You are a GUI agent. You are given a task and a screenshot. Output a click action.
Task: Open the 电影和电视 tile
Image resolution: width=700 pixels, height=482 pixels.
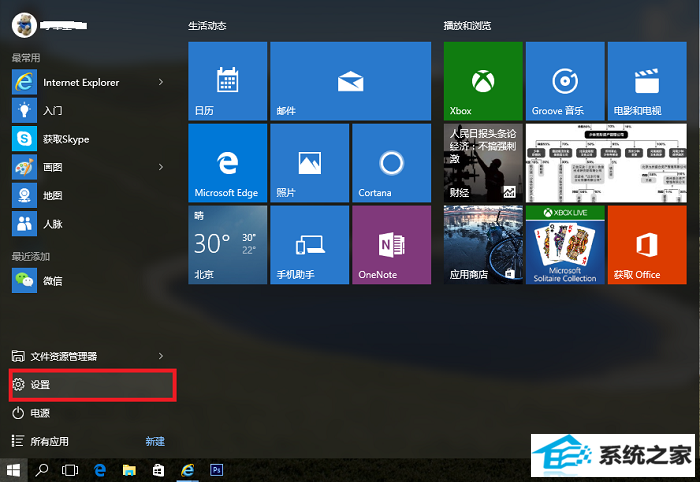click(647, 81)
